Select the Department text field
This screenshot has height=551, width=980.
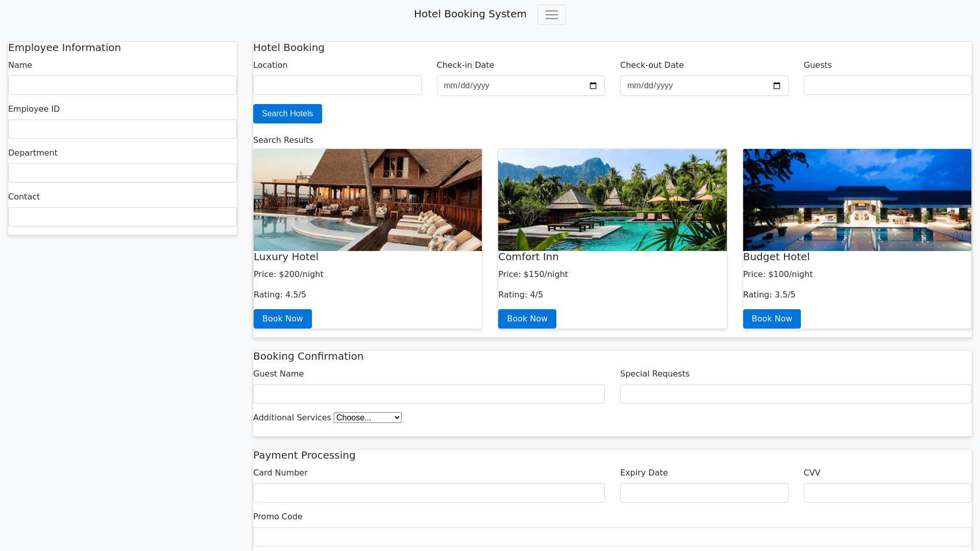tap(122, 173)
